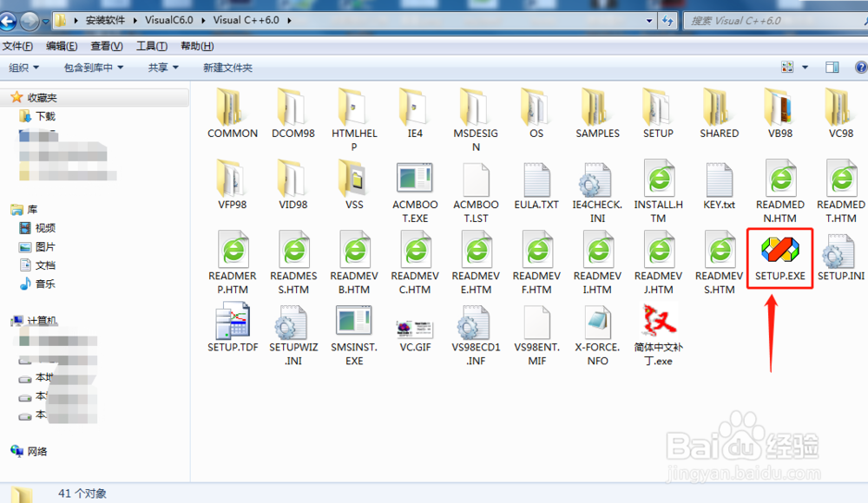This screenshot has height=503, width=868.
Task: Open the 编辑(E) menu
Action: tap(62, 46)
